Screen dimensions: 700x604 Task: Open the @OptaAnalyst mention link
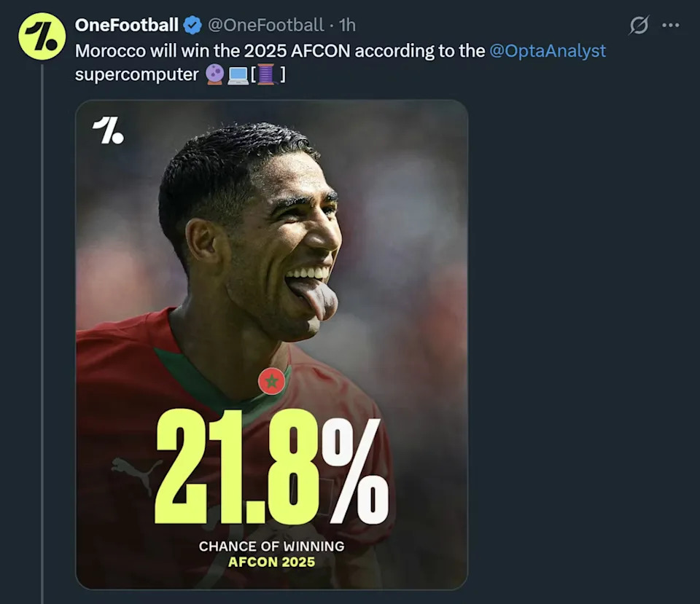point(548,50)
